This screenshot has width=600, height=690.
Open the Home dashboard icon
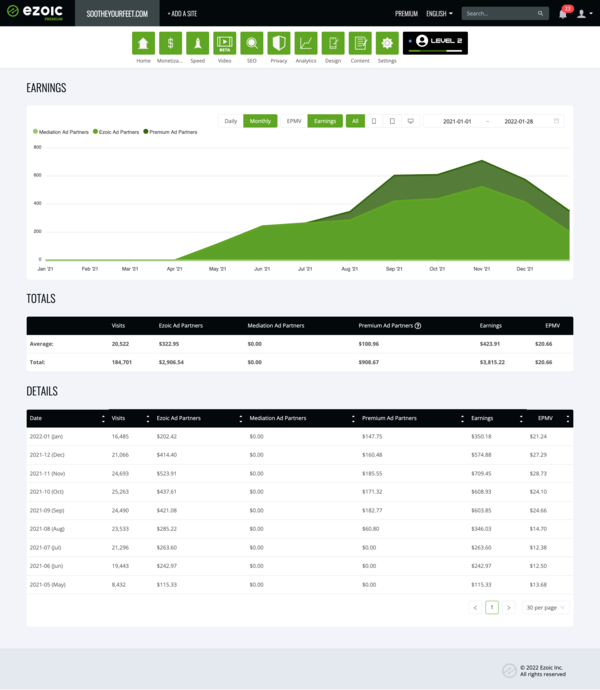[x=143, y=43]
